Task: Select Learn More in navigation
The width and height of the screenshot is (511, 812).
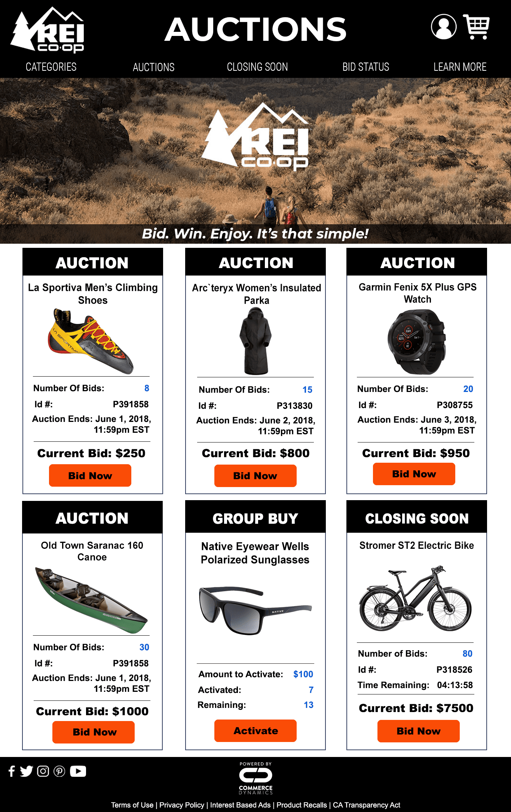Action: click(460, 67)
